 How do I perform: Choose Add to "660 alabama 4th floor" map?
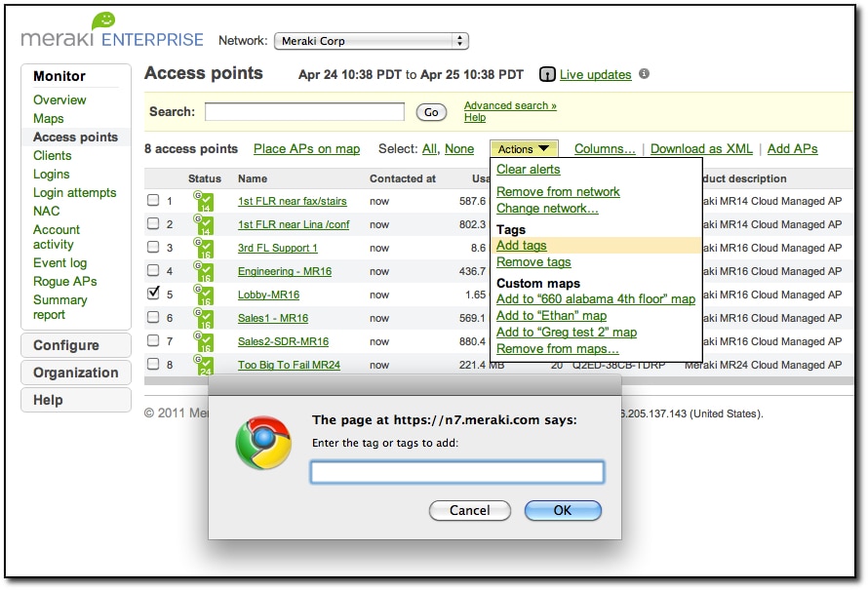point(596,298)
